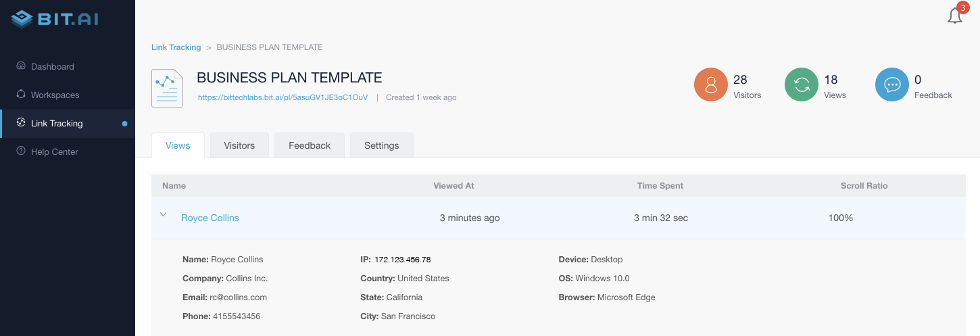Click the green Views refresh icon
Screen dimensions: 980x336
(801, 85)
